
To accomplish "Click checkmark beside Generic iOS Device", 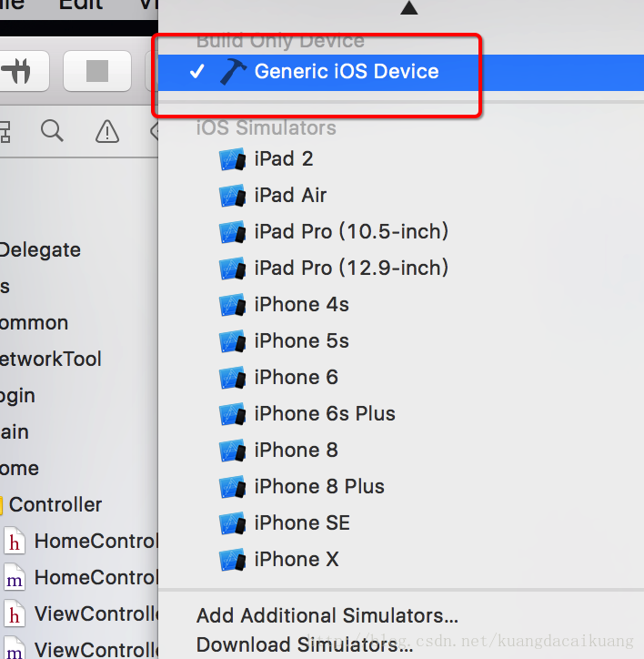I will click(197, 71).
